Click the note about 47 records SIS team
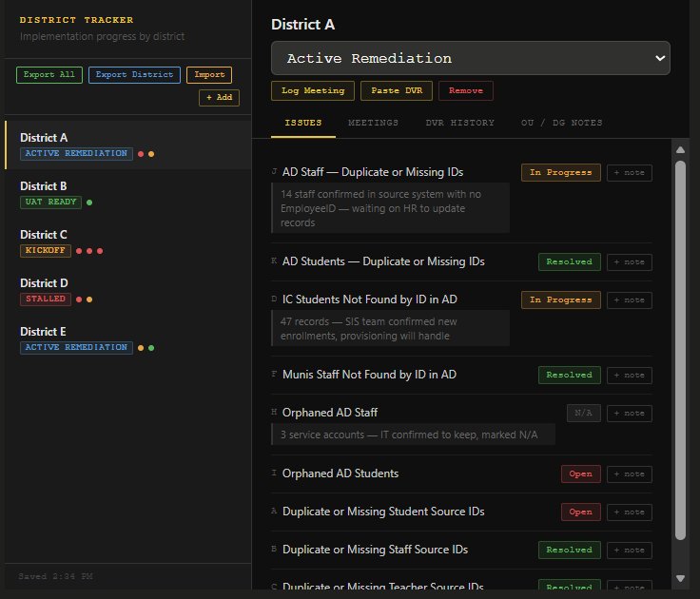 [x=390, y=328]
